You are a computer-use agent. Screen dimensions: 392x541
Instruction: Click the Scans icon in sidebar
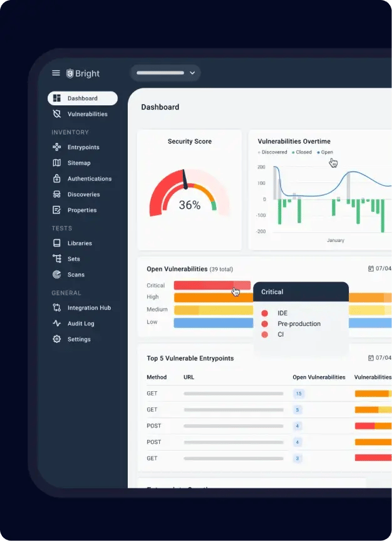coord(57,275)
